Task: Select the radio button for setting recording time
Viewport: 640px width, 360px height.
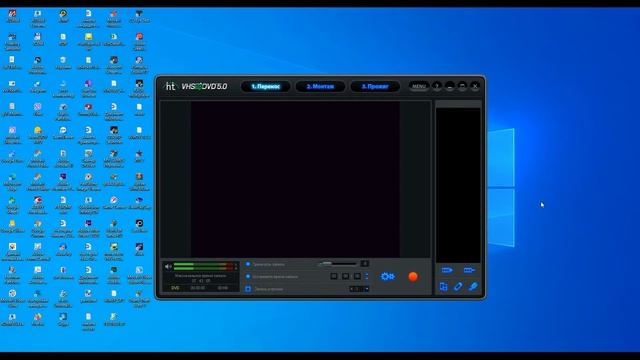Action: click(x=248, y=276)
